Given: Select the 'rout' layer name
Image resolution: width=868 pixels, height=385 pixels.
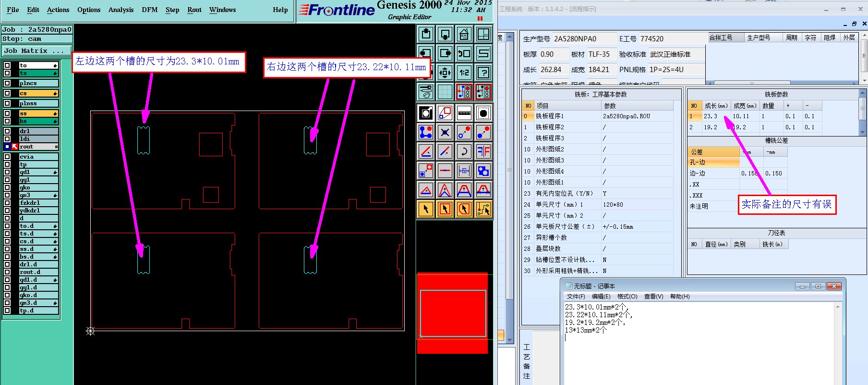Looking at the screenshot, I should 38,147.
